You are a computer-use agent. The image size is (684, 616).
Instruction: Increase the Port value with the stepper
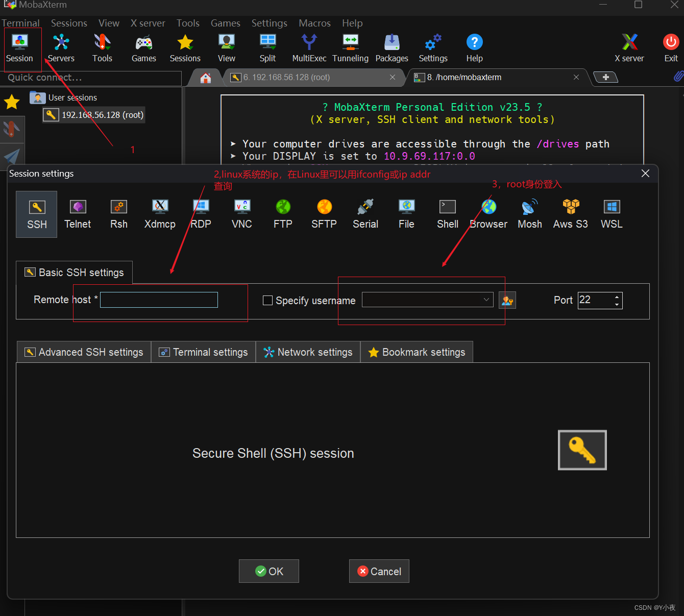pos(617,297)
